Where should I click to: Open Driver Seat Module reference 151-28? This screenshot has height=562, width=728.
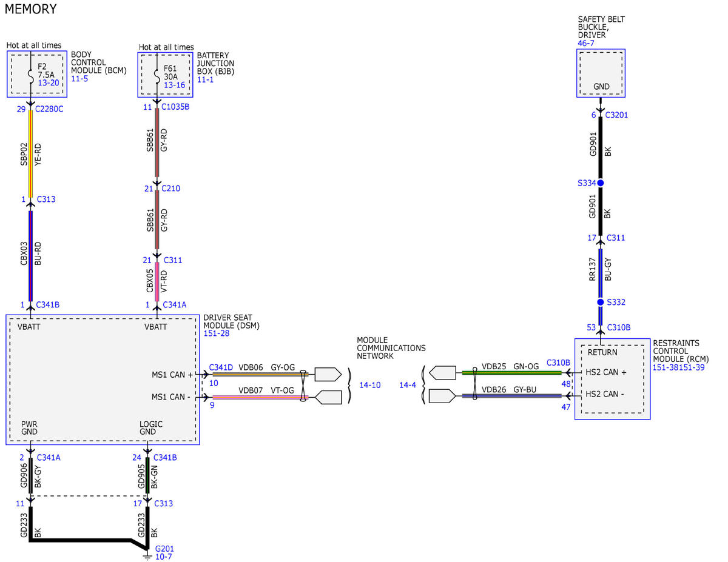click(215, 334)
